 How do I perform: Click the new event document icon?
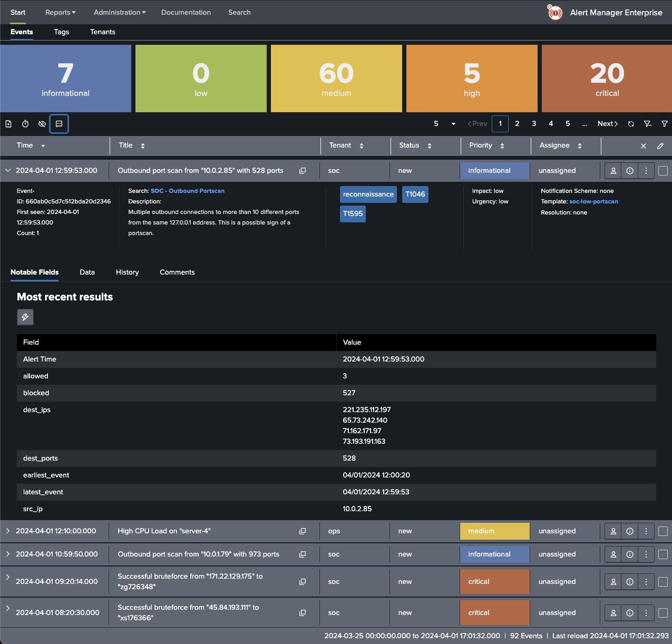tap(8, 124)
